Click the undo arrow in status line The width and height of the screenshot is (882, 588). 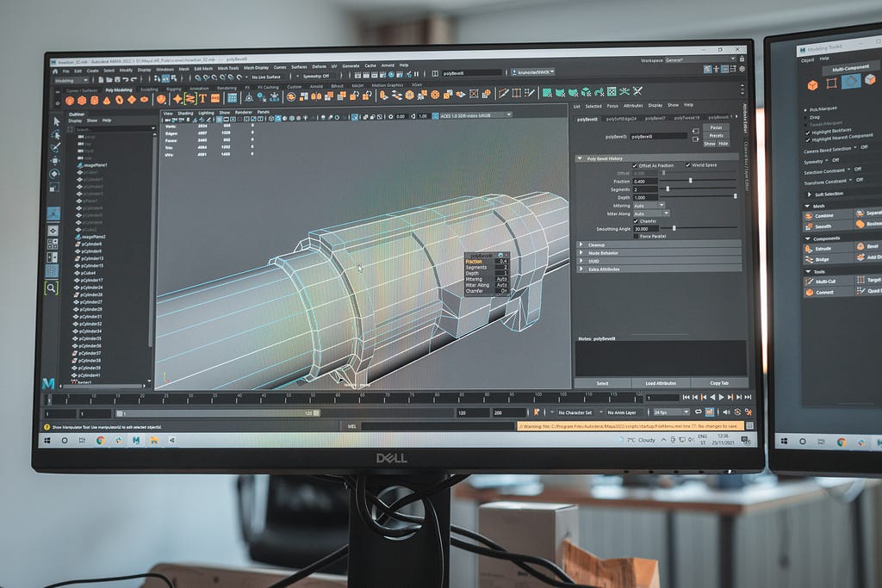click(x=126, y=80)
